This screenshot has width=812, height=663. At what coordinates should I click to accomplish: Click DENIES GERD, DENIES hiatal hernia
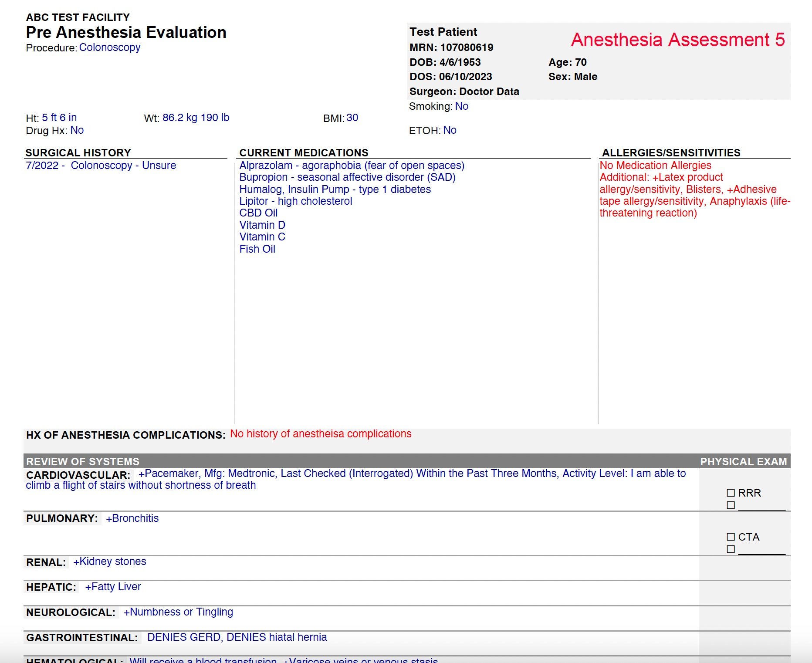point(237,637)
